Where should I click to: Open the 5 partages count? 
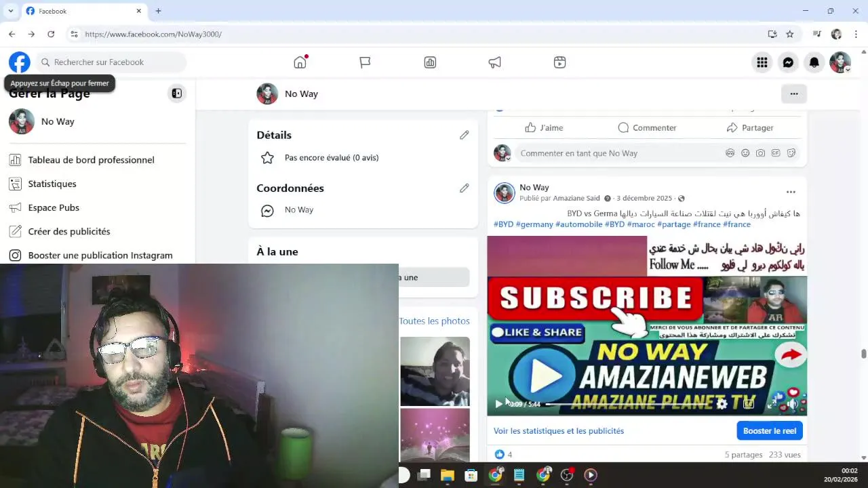(743, 455)
